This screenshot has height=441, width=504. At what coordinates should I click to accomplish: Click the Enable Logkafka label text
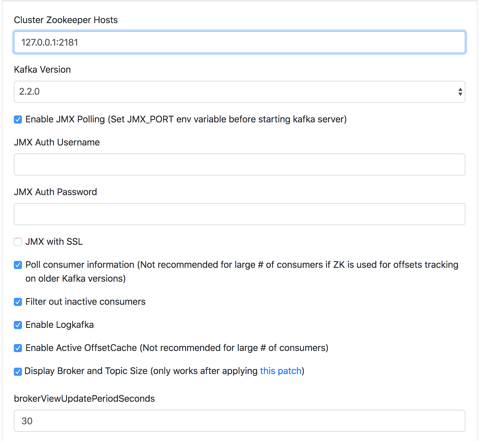coord(59,325)
